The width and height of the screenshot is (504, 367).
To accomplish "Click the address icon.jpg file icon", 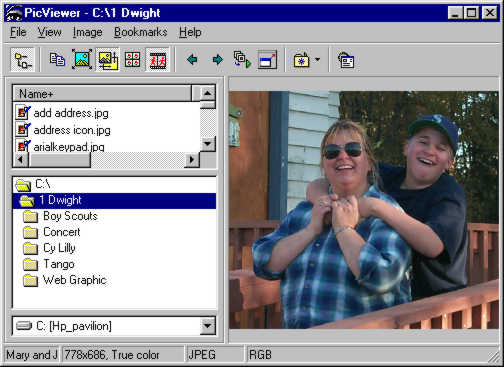I will 23,130.
